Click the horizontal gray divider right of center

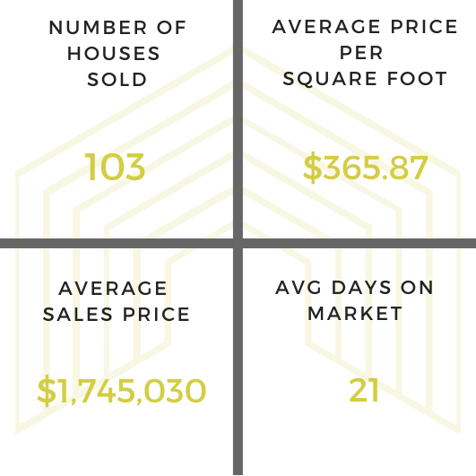359,243
